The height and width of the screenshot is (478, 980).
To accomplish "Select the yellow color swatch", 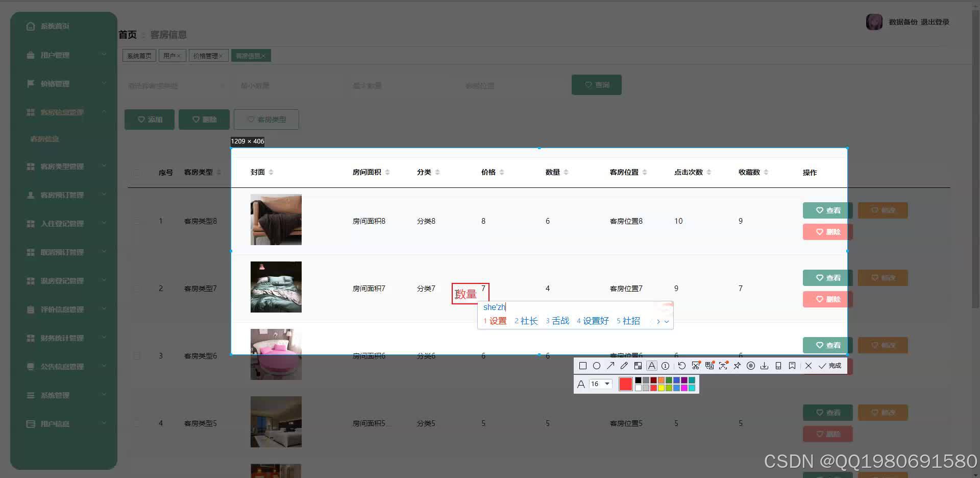I will click(x=662, y=387).
